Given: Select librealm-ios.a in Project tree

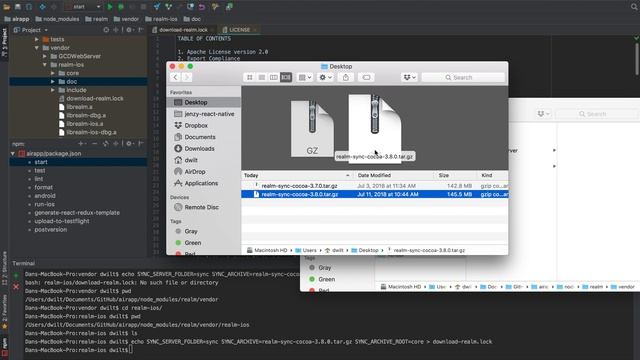Looking at the screenshot, I should click(x=84, y=124).
